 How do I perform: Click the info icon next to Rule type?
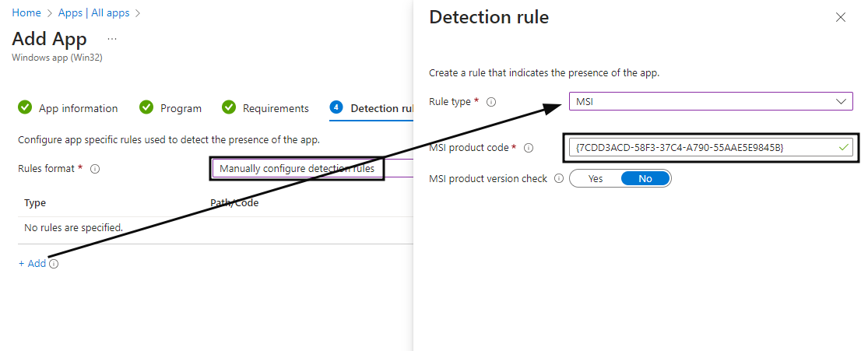(491, 102)
